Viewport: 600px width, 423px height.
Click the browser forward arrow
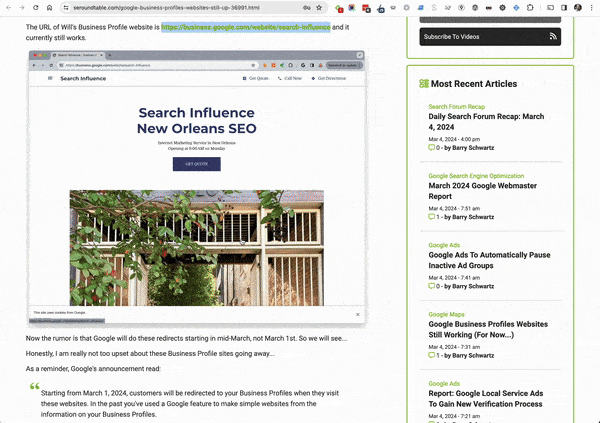click(22, 7)
